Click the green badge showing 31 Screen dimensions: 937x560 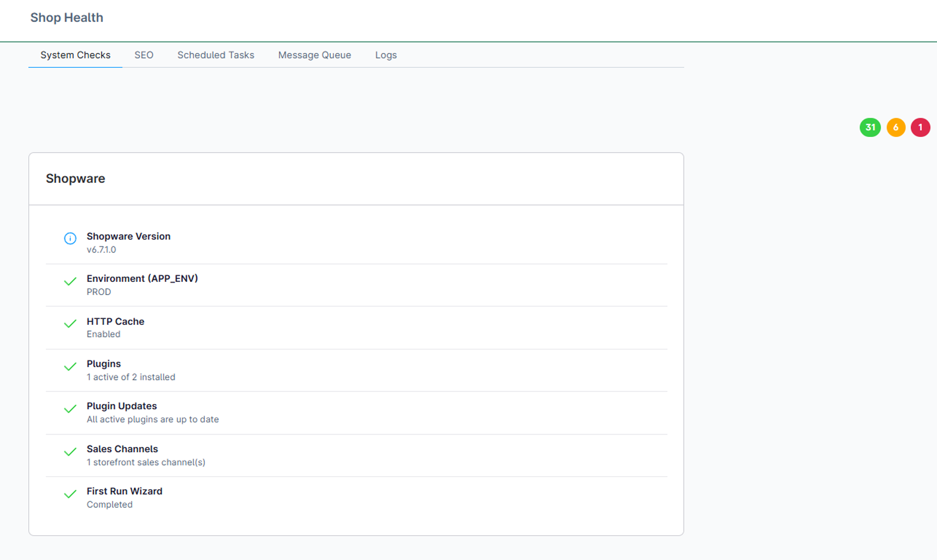pyautogui.click(x=870, y=127)
